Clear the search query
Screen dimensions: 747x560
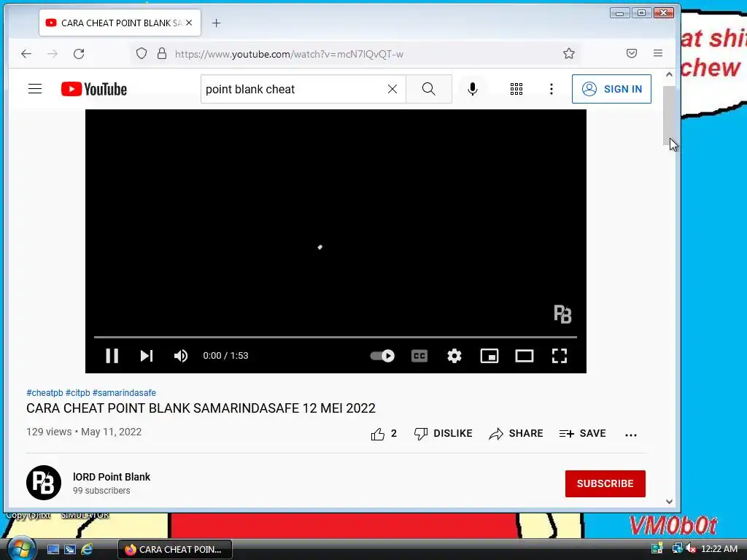pyautogui.click(x=392, y=89)
